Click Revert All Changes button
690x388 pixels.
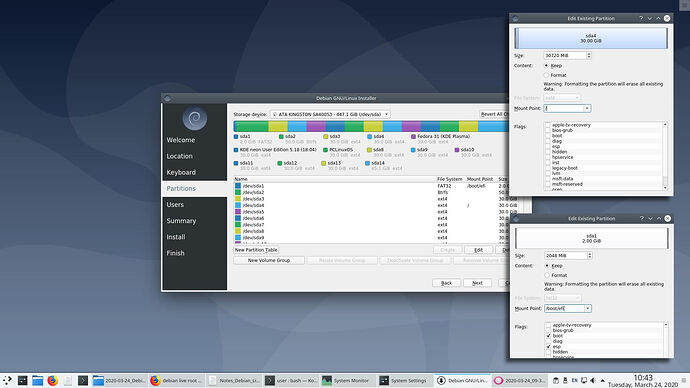coord(494,114)
